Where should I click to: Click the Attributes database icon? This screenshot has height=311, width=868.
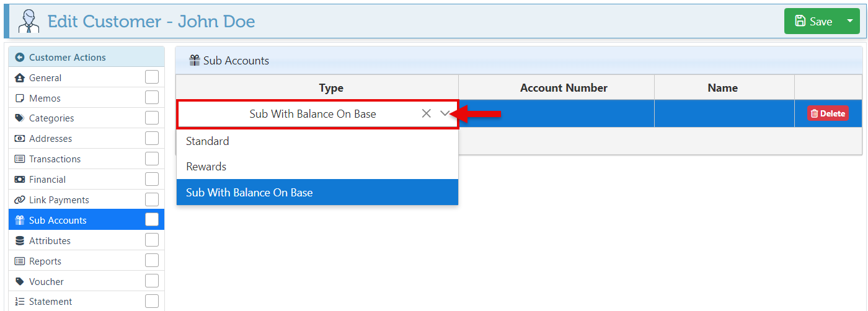click(x=19, y=241)
